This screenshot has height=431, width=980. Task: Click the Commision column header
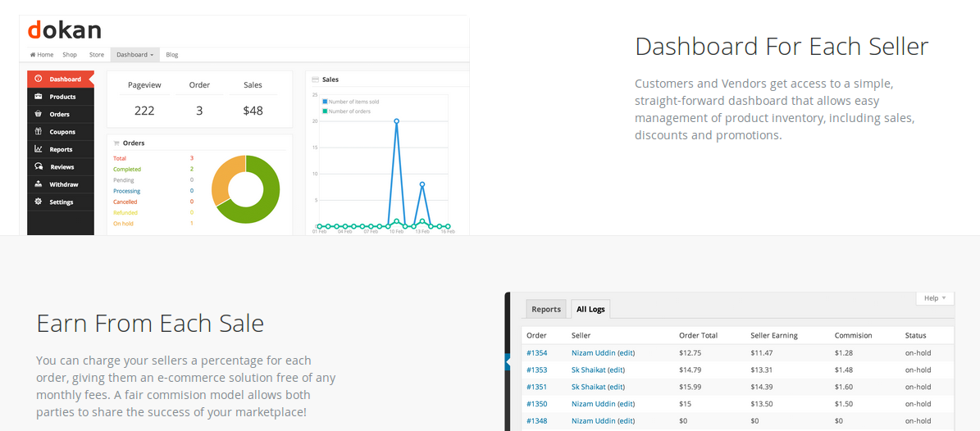(853, 335)
